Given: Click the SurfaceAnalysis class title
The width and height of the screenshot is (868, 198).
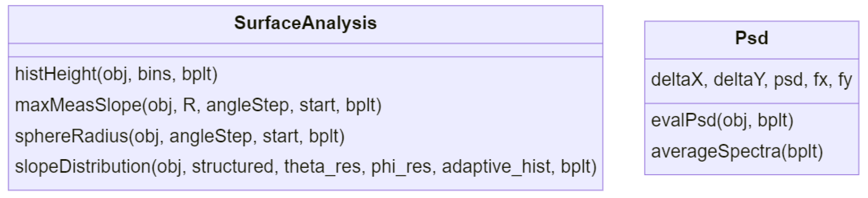Looking at the screenshot, I should click(305, 23).
